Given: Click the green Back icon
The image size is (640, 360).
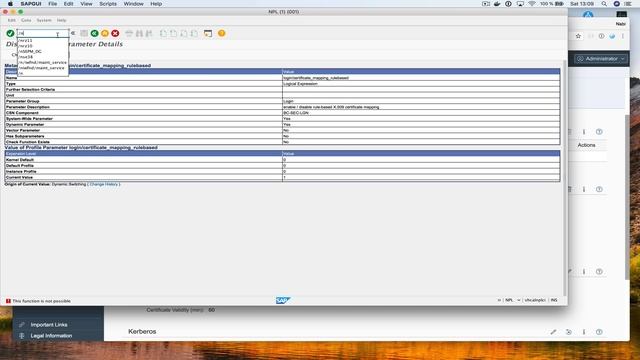Looking at the screenshot, I should (94, 33).
